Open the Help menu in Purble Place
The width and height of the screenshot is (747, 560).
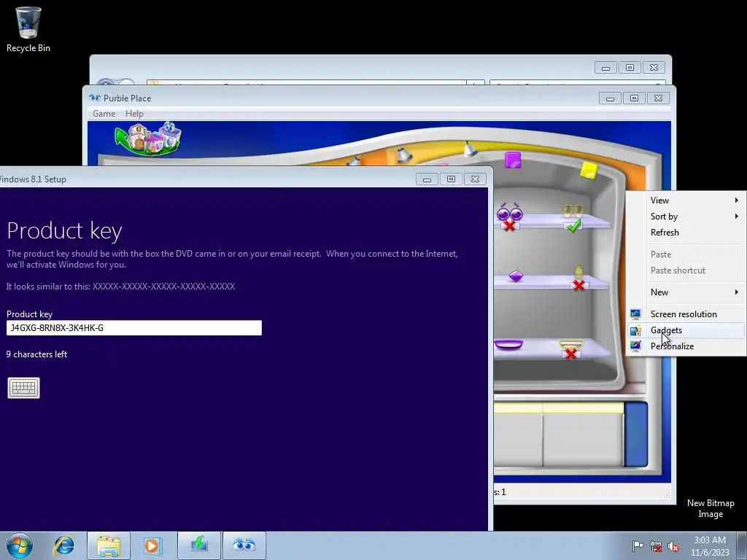(134, 113)
